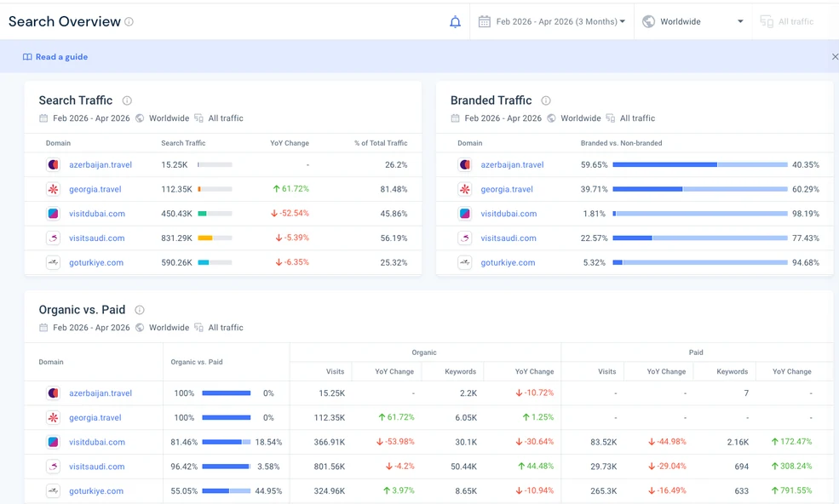Click visitsaudi.com favicon in Branded Traffic
Viewport: 839px width, 504px height.
pos(464,238)
